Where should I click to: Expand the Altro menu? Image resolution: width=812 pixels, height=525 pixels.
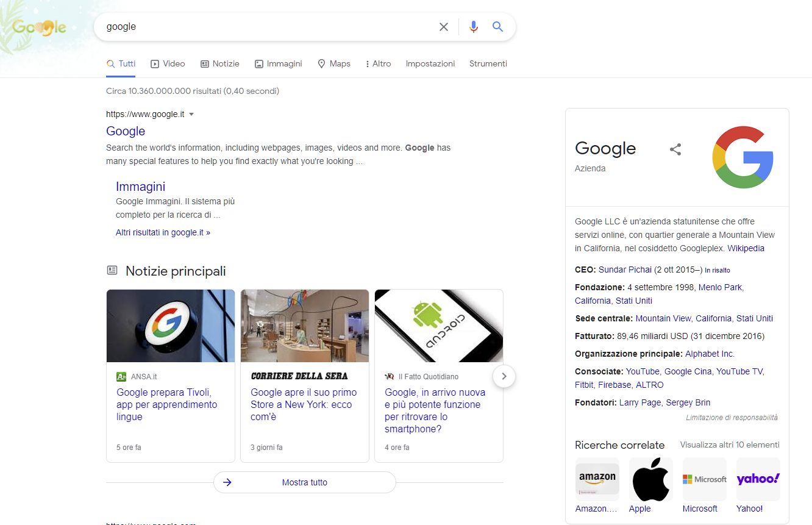tap(378, 63)
